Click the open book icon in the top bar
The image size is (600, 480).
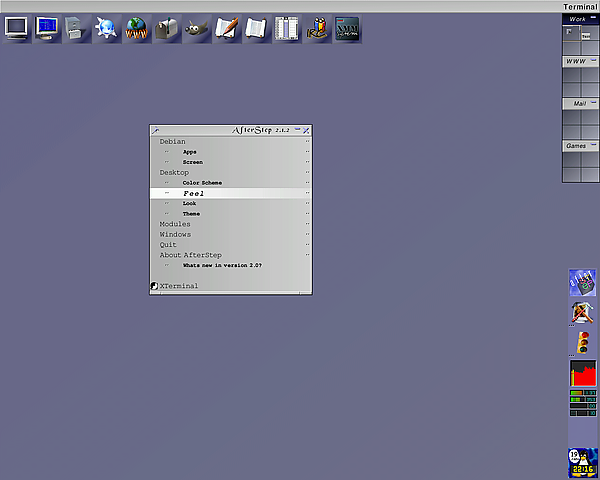(257, 29)
